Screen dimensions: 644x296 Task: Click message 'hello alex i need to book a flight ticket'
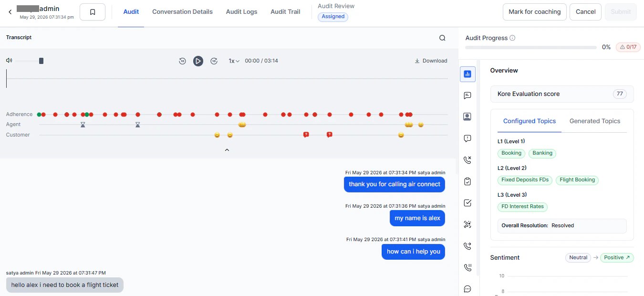[x=65, y=285]
